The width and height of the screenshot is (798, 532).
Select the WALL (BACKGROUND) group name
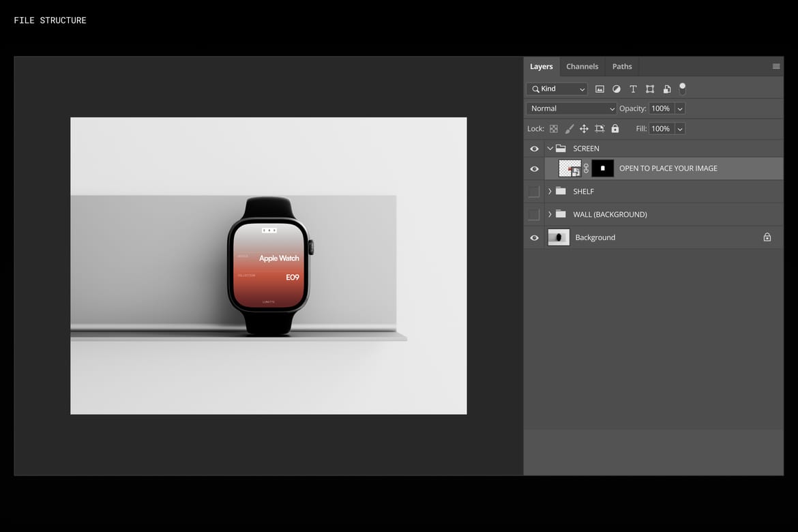[x=610, y=214]
